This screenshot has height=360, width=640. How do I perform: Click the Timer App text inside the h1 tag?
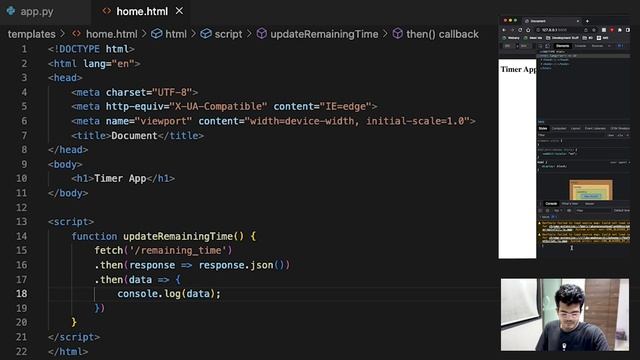click(120, 178)
